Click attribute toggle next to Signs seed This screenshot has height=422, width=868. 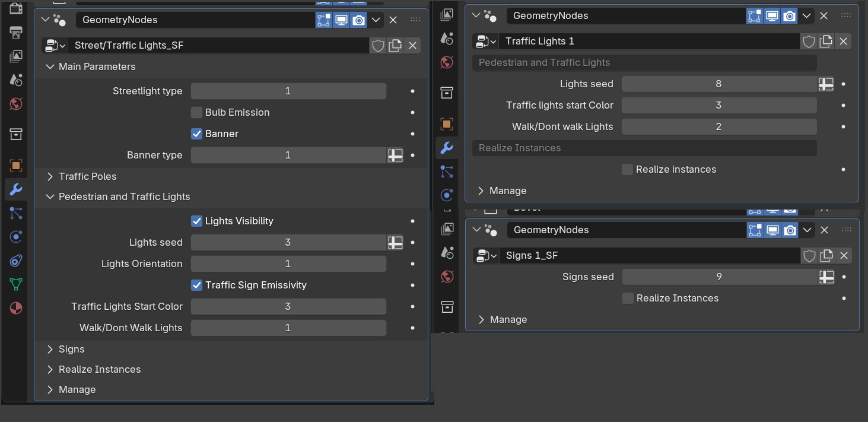pos(826,277)
